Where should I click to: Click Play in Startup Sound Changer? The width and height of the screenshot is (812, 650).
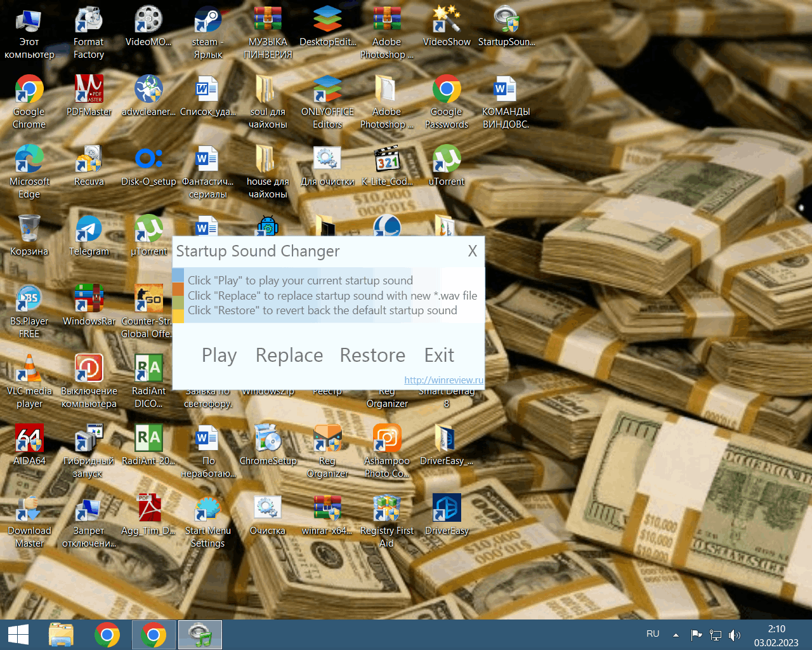219,355
